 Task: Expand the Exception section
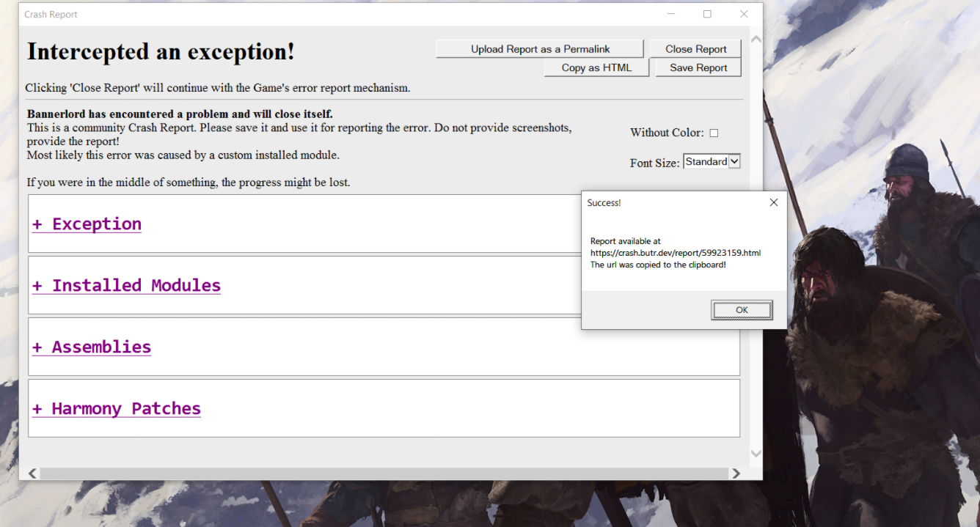tap(87, 224)
